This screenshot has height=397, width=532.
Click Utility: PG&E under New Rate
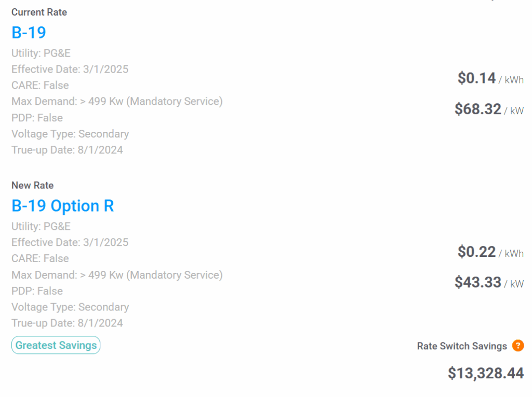(x=41, y=226)
